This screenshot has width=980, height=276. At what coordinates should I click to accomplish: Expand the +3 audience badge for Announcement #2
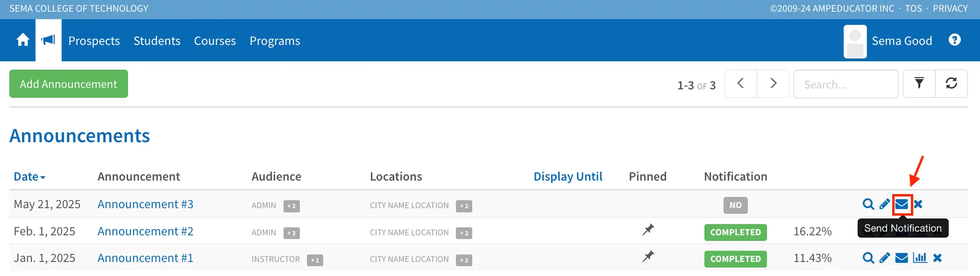291,233
